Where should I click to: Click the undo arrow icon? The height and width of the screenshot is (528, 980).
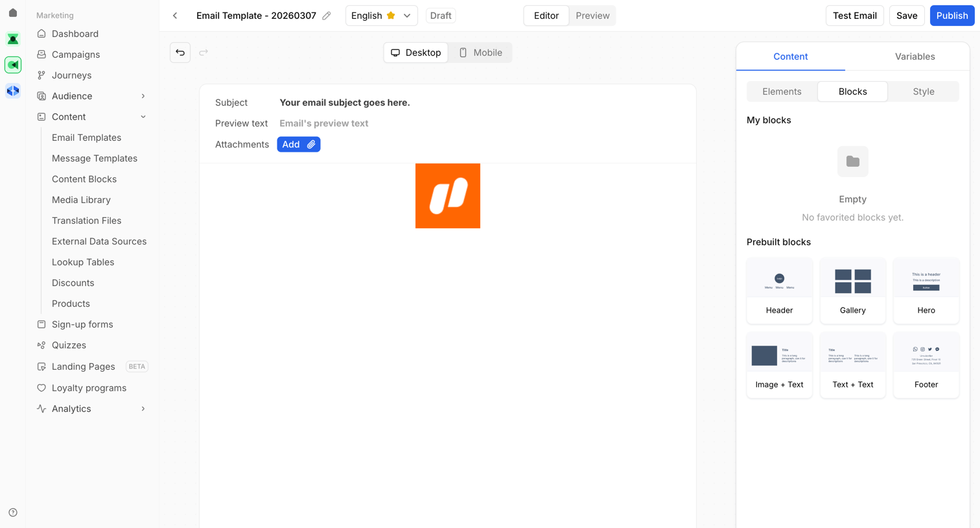(180, 53)
